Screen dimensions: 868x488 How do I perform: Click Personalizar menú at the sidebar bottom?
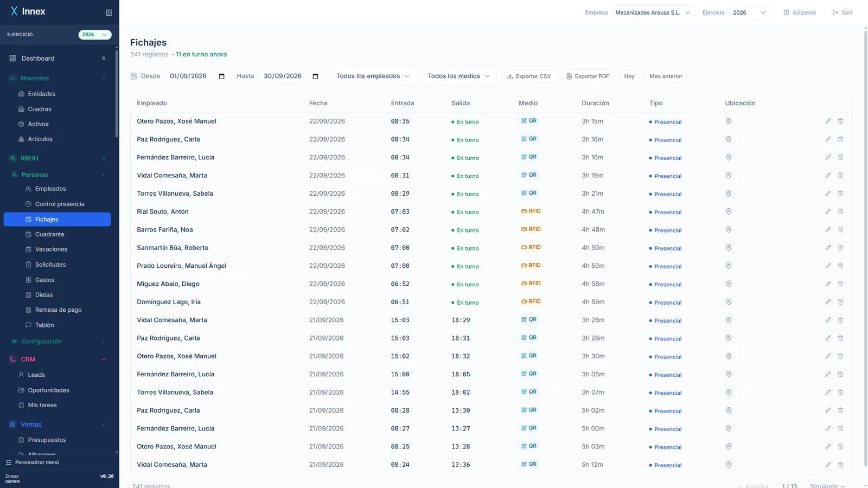33,463
